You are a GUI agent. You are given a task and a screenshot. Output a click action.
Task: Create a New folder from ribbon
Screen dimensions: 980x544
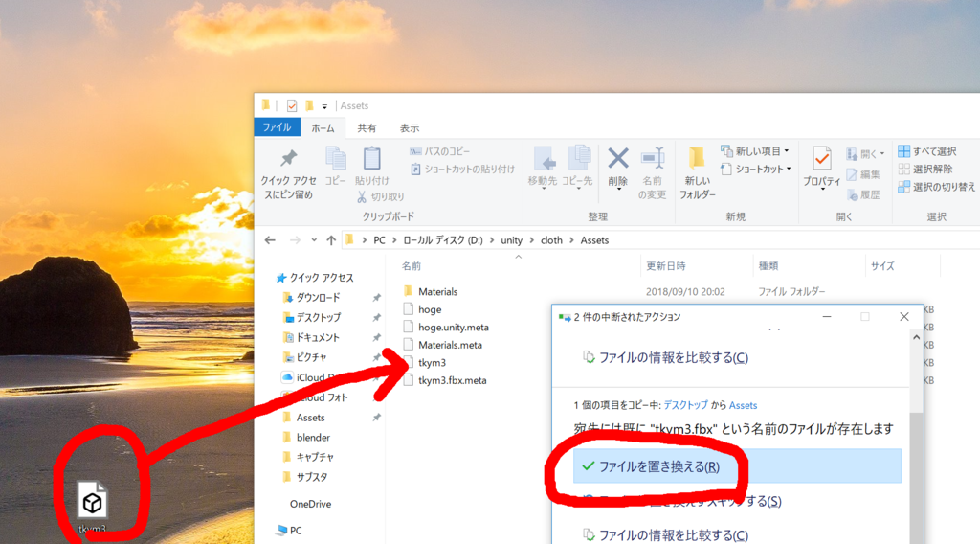pos(697,173)
